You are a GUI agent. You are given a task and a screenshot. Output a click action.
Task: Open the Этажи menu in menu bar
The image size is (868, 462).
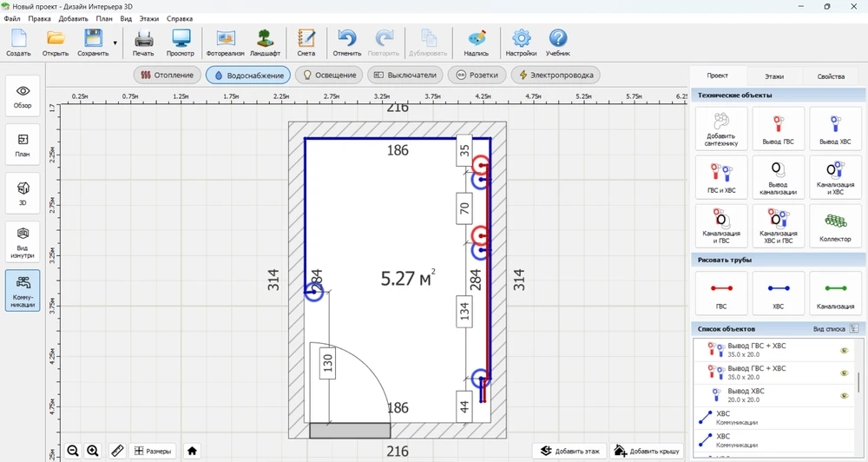point(150,18)
